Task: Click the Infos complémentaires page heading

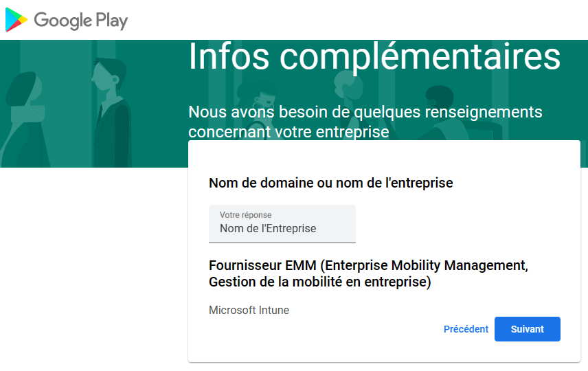Action: click(x=374, y=56)
